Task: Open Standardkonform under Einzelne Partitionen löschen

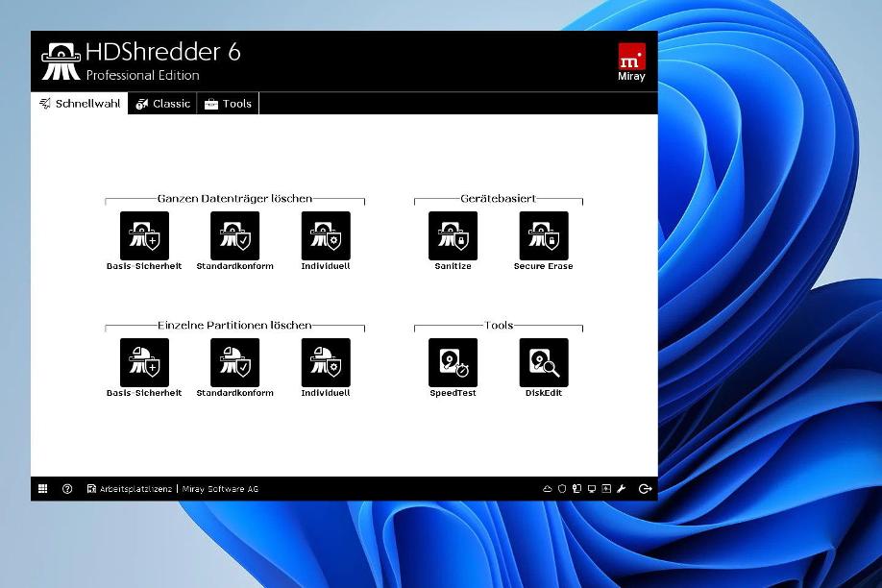Action: pyautogui.click(x=235, y=362)
